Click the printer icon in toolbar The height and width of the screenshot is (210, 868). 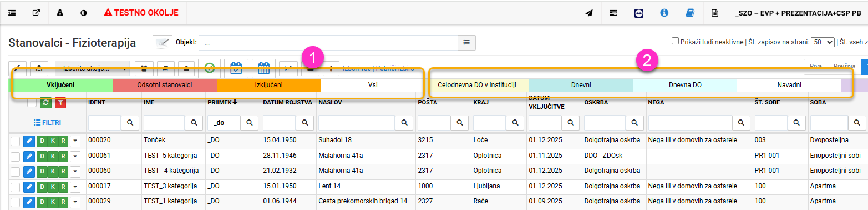pos(39,68)
